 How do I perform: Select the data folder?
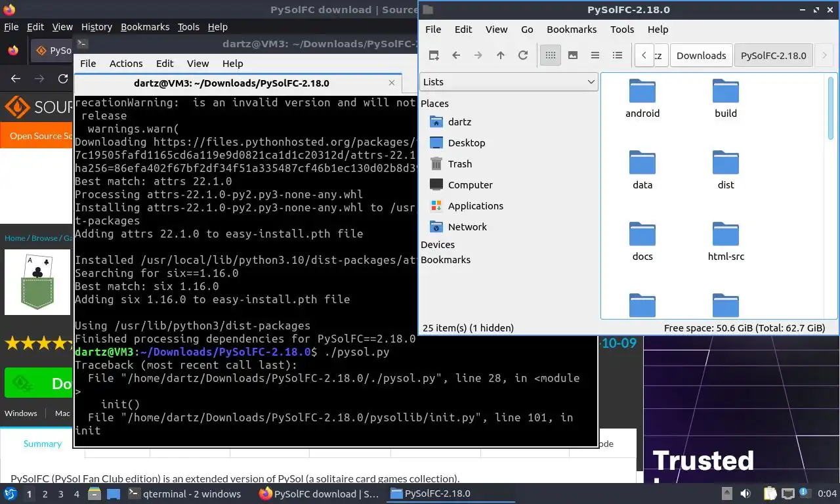642,170
